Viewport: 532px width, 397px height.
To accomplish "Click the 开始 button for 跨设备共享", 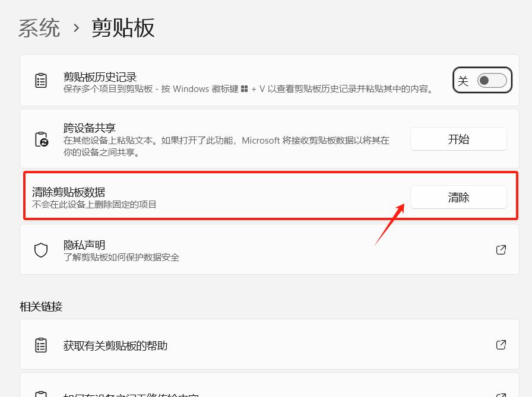I will (x=458, y=139).
